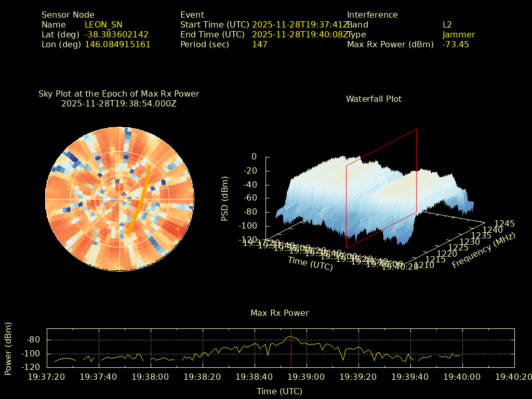The width and height of the screenshot is (532, 399).
Task: Click the -80 tick on the Power axis
Action: point(33,340)
